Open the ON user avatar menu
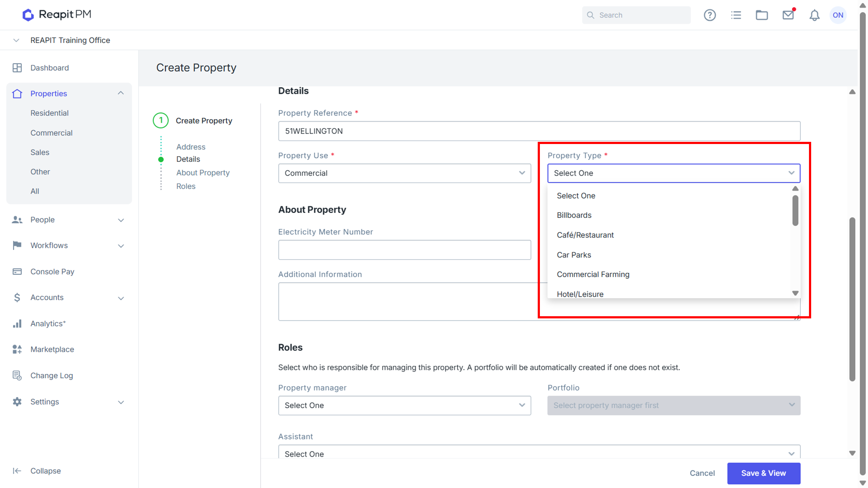 [x=838, y=15]
